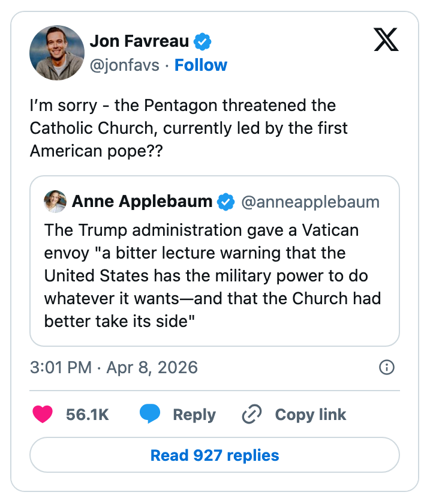Image resolution: width=433 pixels, height=504 pixels.
Task: Like the tweet with the heart icon
Action: click(42, 415)
